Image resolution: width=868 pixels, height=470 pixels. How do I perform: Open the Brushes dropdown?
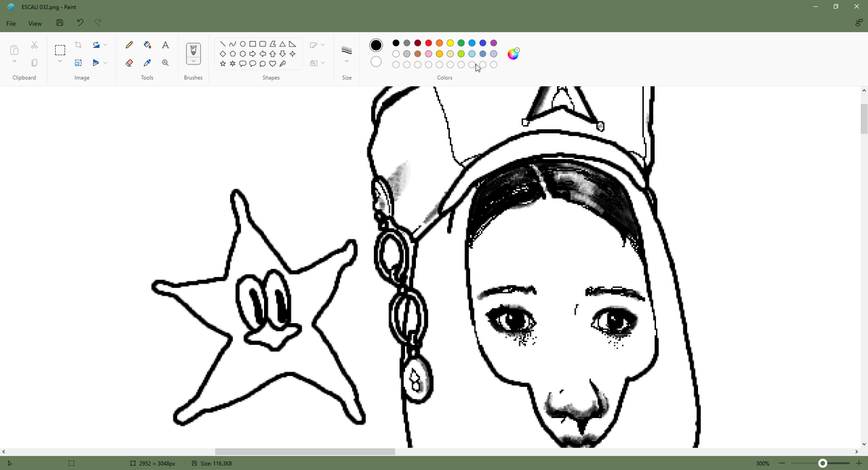pyautogui.click(x=192, y=61)
